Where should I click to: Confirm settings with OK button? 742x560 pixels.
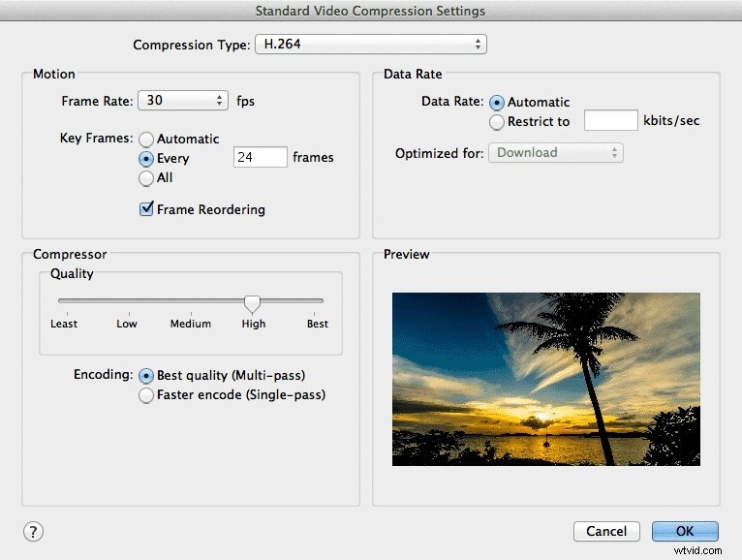pos(685,531)
